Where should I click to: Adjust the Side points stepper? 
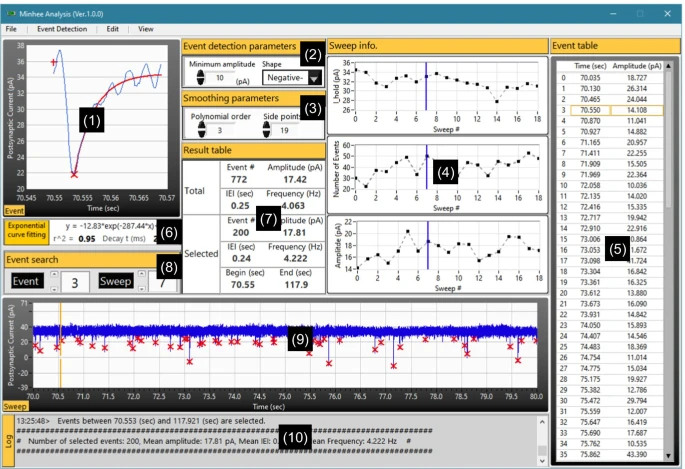tap(266, 130)
